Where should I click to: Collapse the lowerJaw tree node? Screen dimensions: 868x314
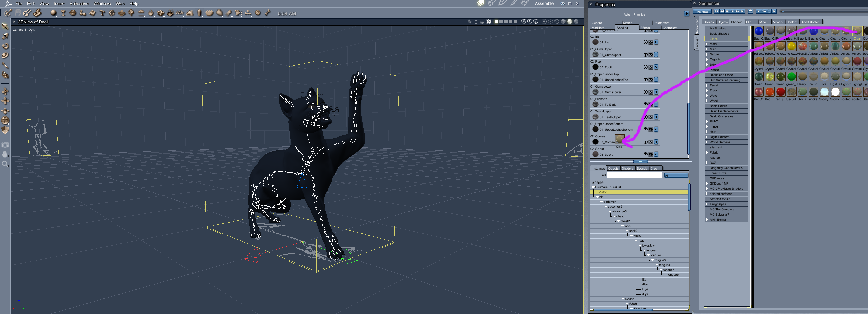pyautogui.click(x=640, y=246)
